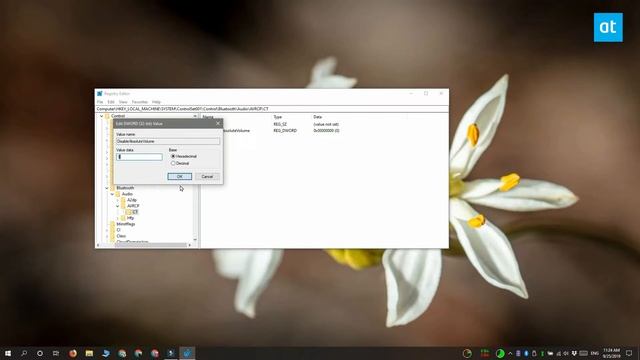
Task: Open the Edit menu in Registry Editor
Action: pos(111,102)
